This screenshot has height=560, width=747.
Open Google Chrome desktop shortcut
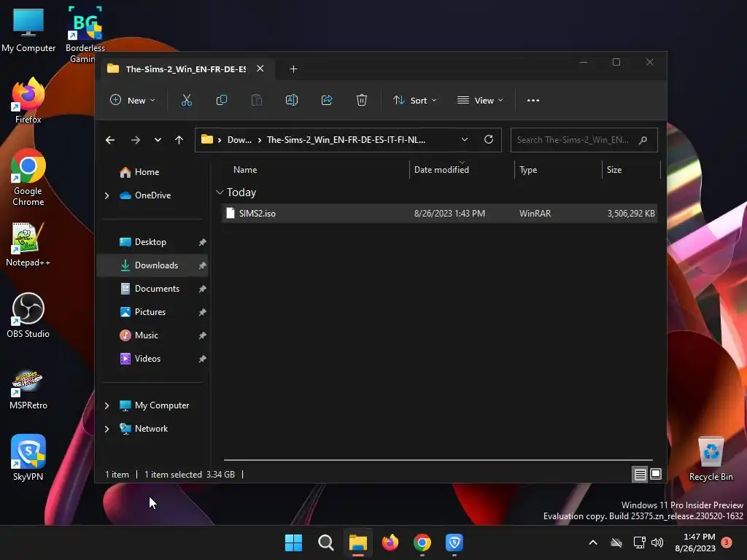coord(28,178)
